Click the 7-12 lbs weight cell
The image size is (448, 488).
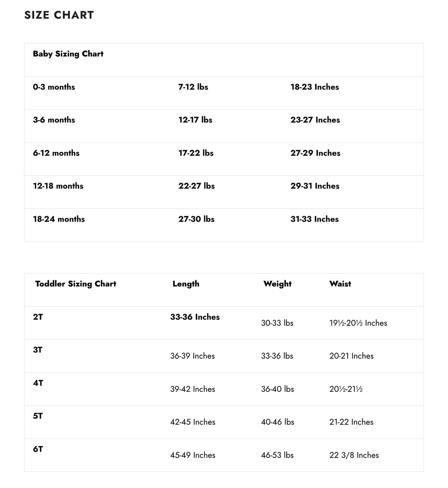click(193, 87)
